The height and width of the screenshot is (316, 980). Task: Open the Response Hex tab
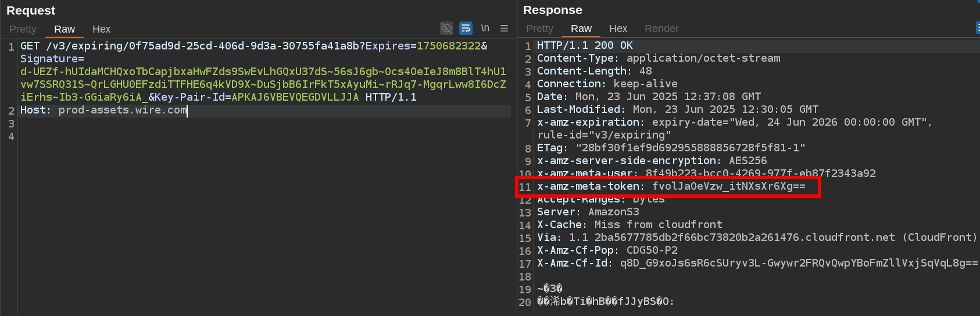618,29
